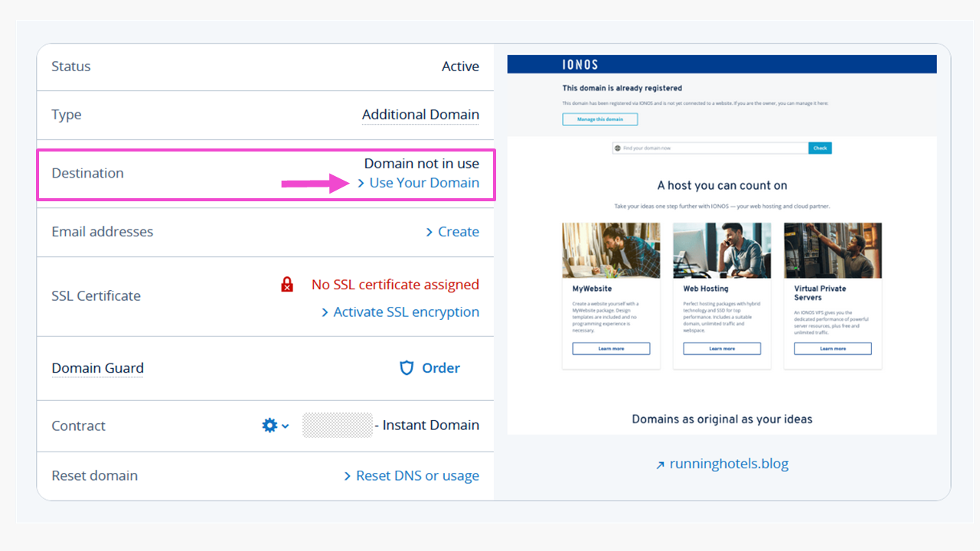Click the Web Hosting card image
Screen dimensions: 980x551
point(722,250)
